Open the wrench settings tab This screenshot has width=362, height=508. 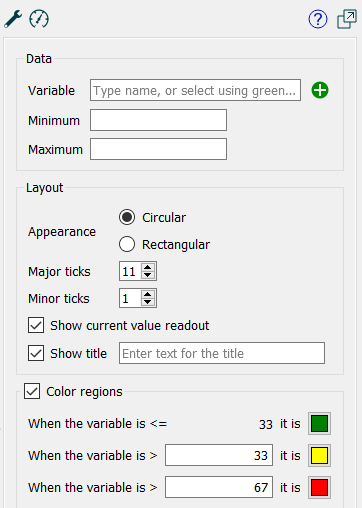coord(13,19)
